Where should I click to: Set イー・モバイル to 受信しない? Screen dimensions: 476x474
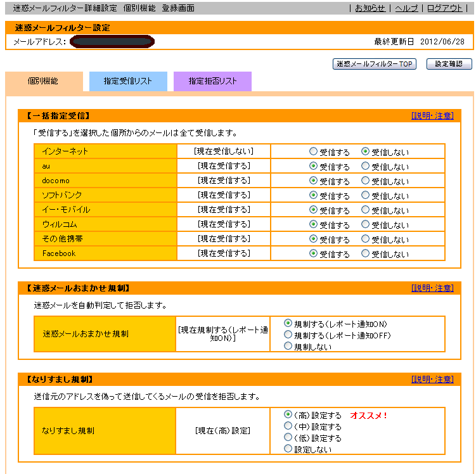(x=365, y=210)
